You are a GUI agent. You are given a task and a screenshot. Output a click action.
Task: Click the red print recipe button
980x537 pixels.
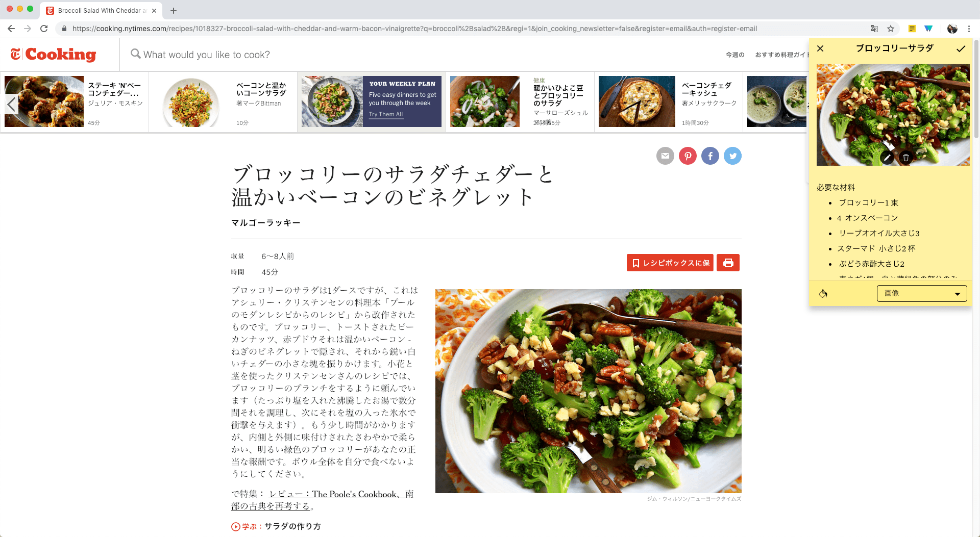click(x=728, y=263)
